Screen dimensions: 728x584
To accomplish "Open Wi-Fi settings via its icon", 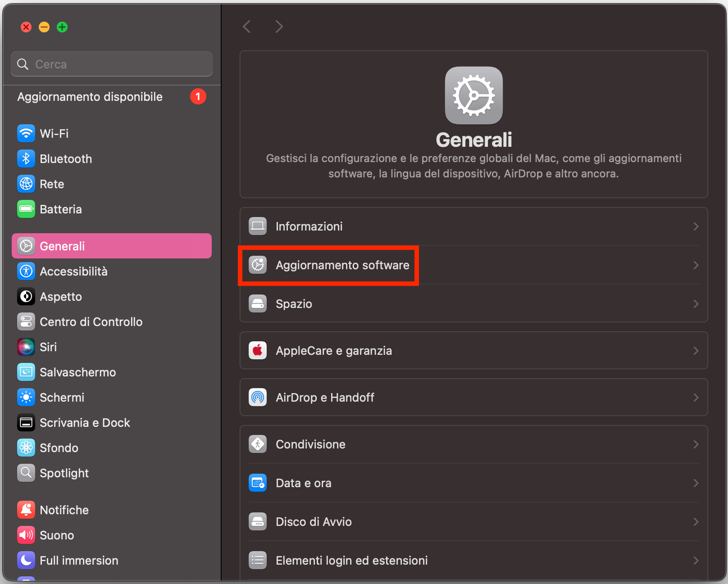I will pos(26,133).
